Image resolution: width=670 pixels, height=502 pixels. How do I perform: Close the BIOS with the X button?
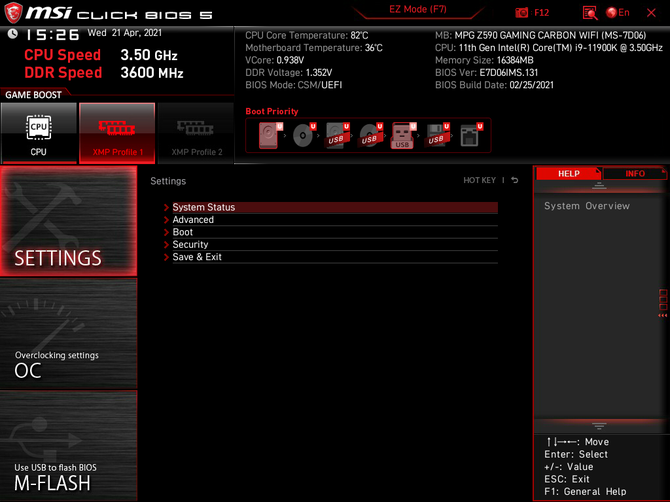click(651, 13)
